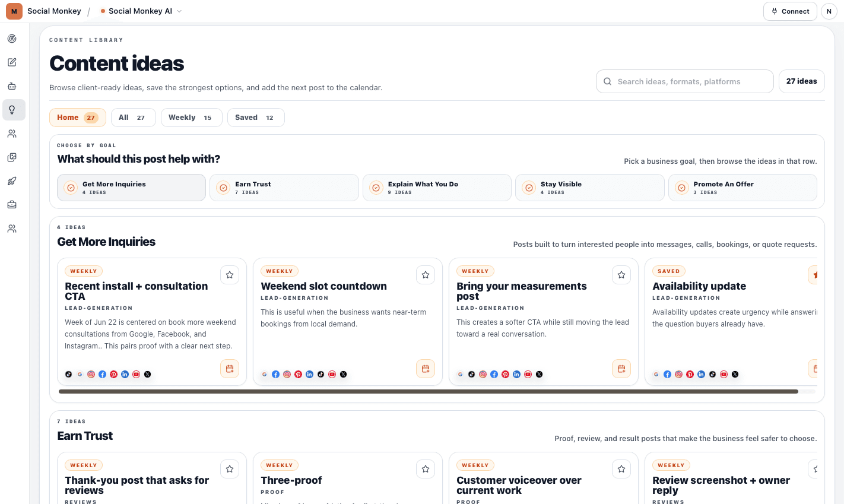Image resolution: width=844 pixels, height=504 pixels.
Task: Select the lightbulb content ideas sidebar icon
Action: (x=12, y=110)
